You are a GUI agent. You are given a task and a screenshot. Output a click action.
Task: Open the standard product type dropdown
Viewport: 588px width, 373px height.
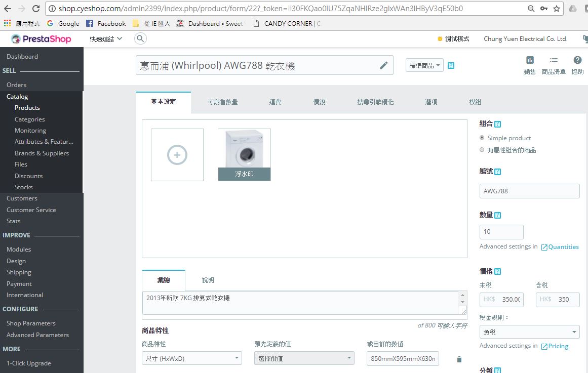pos(424,65)
